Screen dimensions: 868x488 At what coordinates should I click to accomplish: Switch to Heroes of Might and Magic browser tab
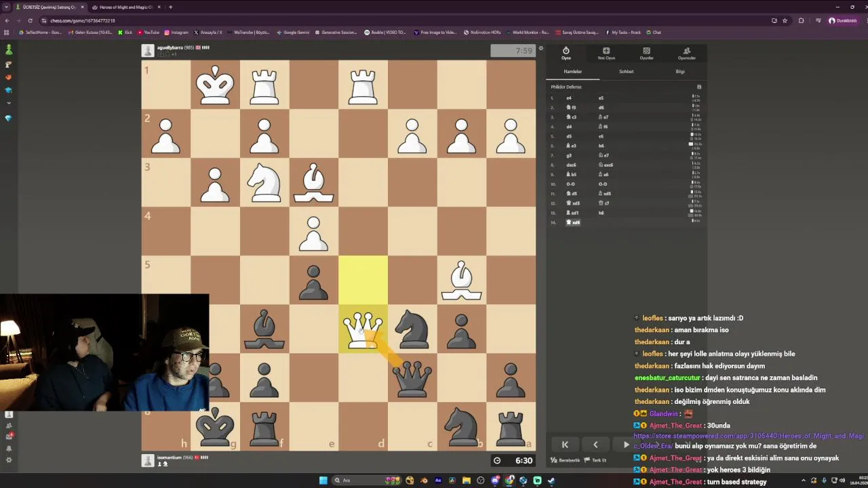127,7
